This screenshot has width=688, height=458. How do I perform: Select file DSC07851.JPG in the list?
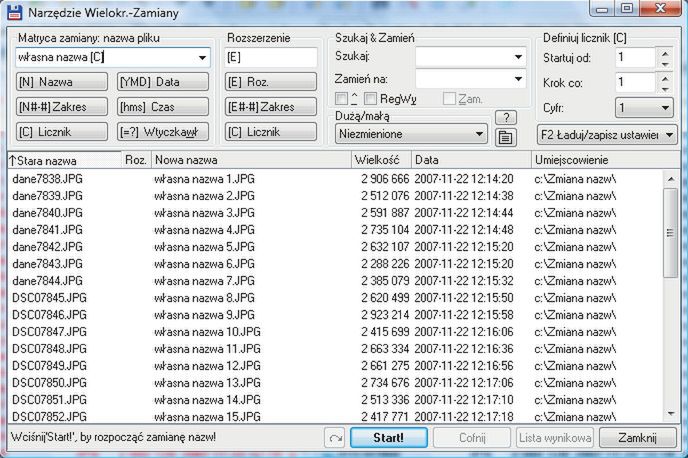49,400
